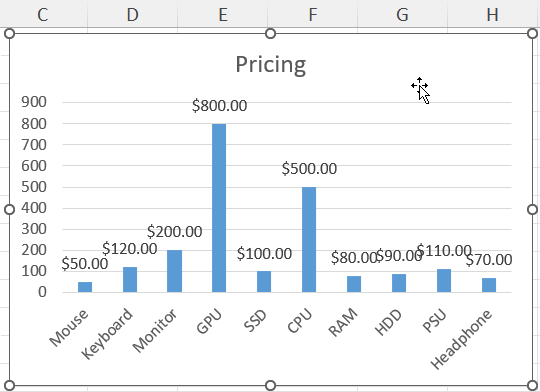Click the 900 value axis label
Image resolution: width=540 pixels, height=392 pixels.
point(34,102)
